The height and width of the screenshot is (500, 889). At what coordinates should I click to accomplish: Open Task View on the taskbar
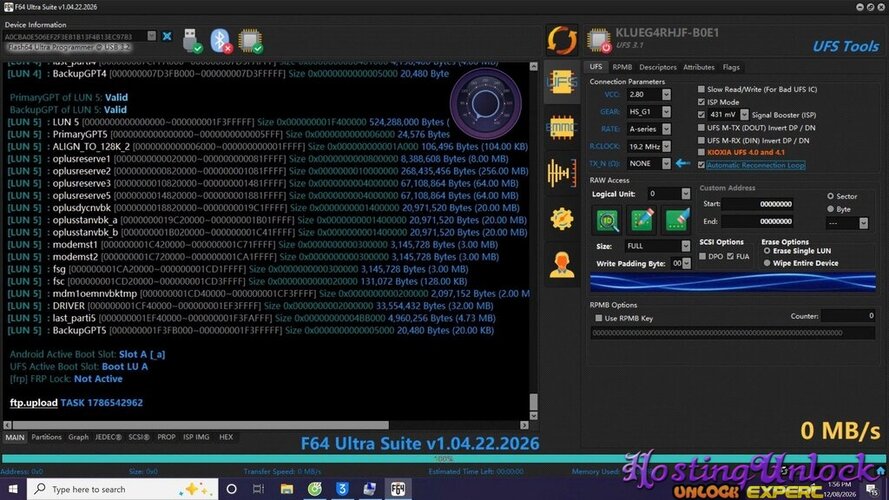[x=258, y=489]
